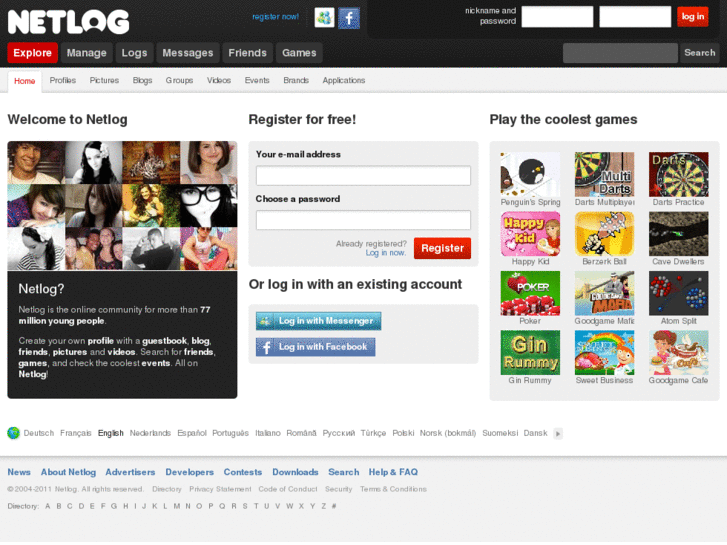Viewport: 727px width, 545px height.
Task: Click the Facebook icon in the header
Action: click(x=349, y=18)
